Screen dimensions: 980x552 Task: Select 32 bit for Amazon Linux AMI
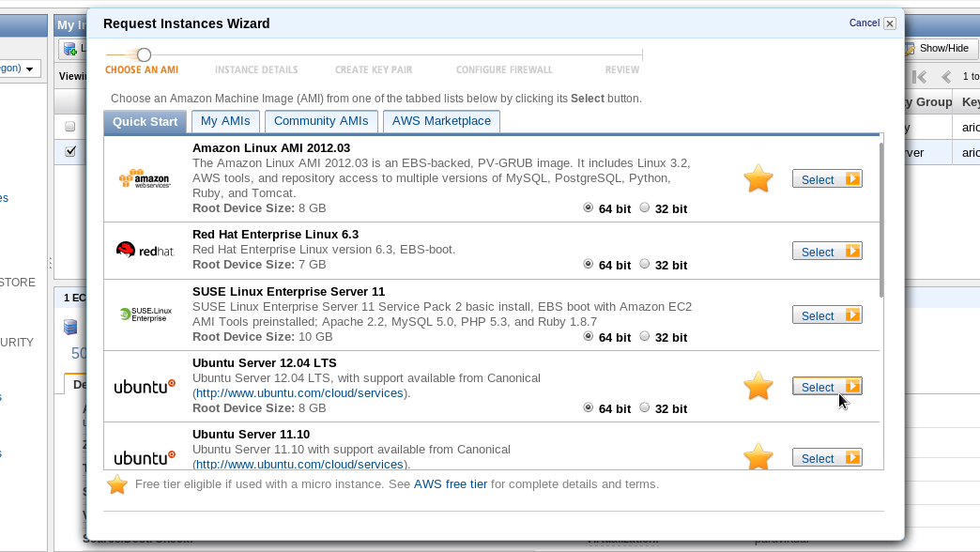(644, 207)
